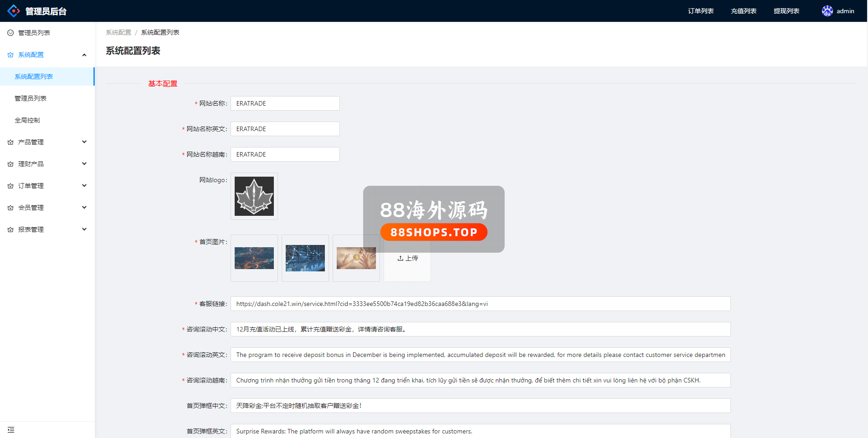868x438 pixels.
Task: Open 提现列表 in the top navigation
Action: click(786, 11)
